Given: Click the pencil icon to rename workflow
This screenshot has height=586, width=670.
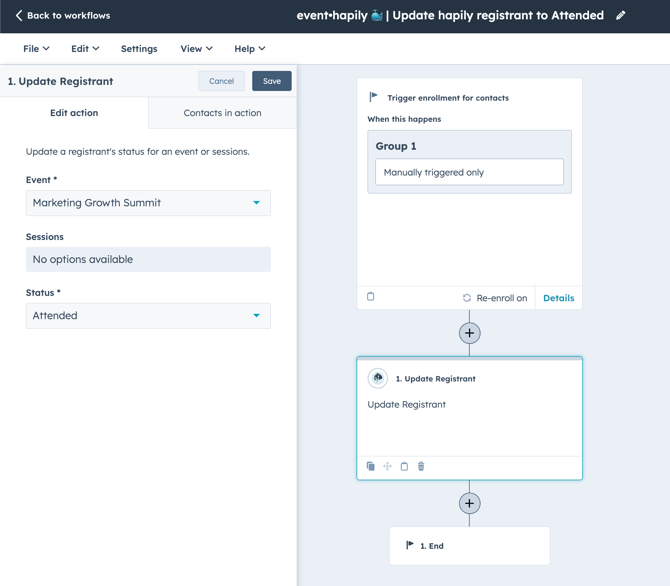Looking at the screenshot, I should coord(621,16).
